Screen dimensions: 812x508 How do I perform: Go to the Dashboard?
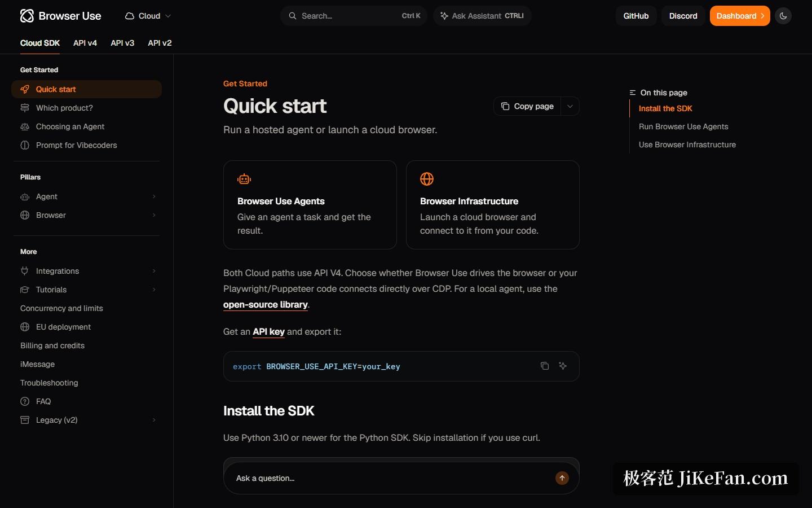point(740,16)
